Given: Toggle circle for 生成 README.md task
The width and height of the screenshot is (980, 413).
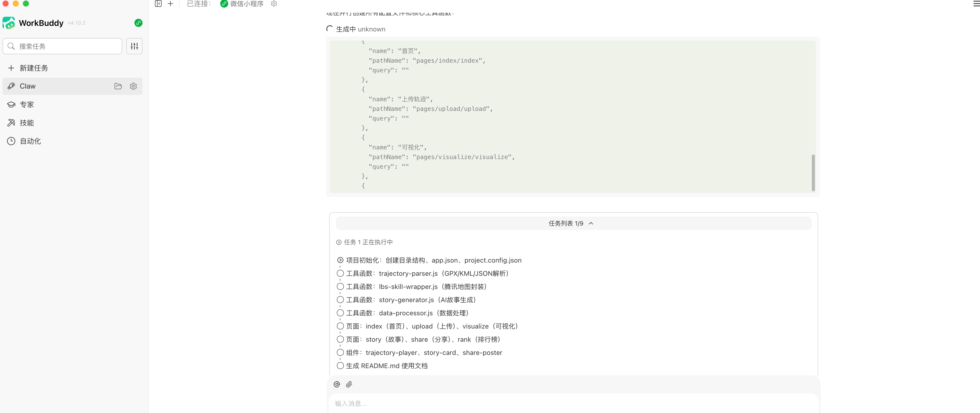Looking at the screenshot, I should pyautogui.click(x=340, y=366).
